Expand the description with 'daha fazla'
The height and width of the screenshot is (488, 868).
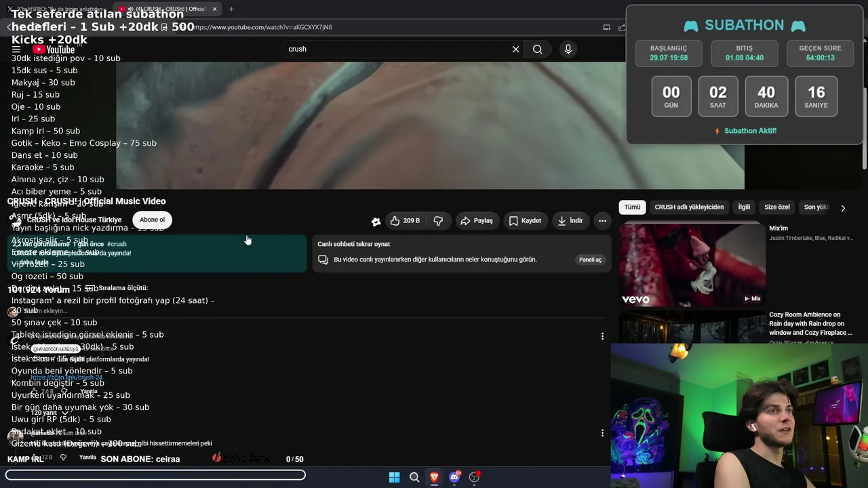point(32,262)
